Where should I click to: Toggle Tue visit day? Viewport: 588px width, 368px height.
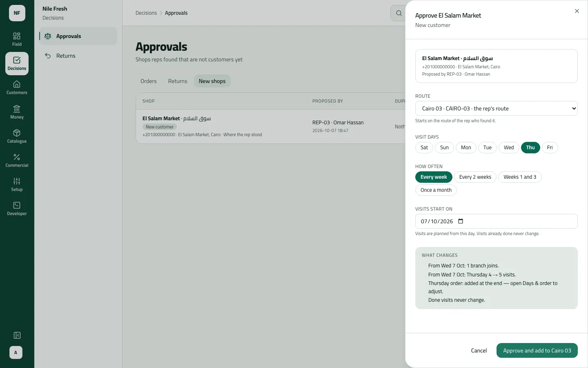[x=488, y=148]
